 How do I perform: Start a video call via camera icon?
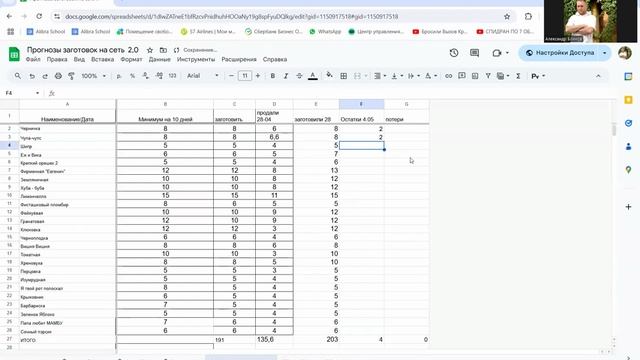pyautogui.click(x=497, y=53)
